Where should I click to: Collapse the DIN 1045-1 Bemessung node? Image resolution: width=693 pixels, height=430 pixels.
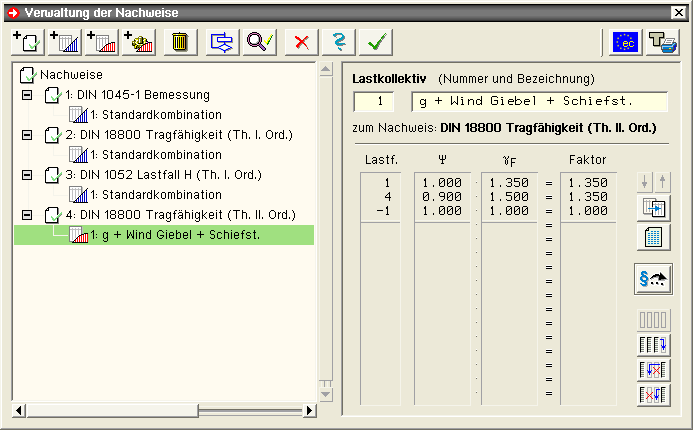(x=27, y=95)
